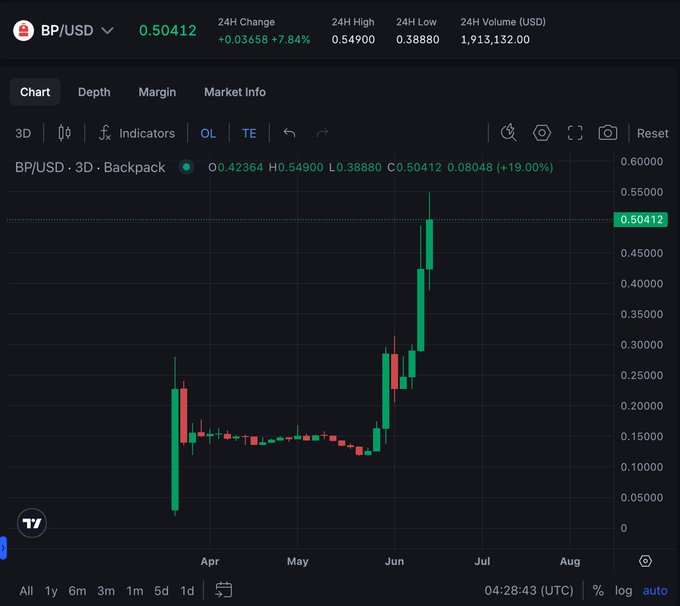
Task: Open the Margin tab
Action: pyautogui.click(x=157, y=92)
